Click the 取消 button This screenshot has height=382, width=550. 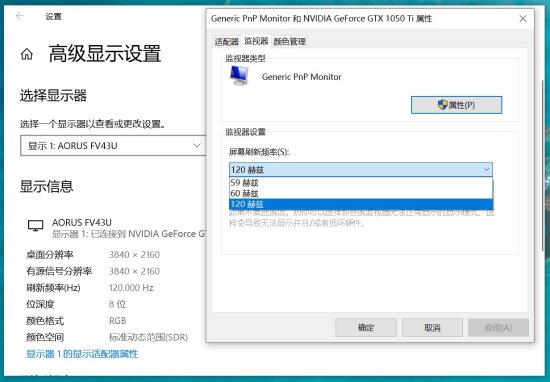(x=432, y=328)
